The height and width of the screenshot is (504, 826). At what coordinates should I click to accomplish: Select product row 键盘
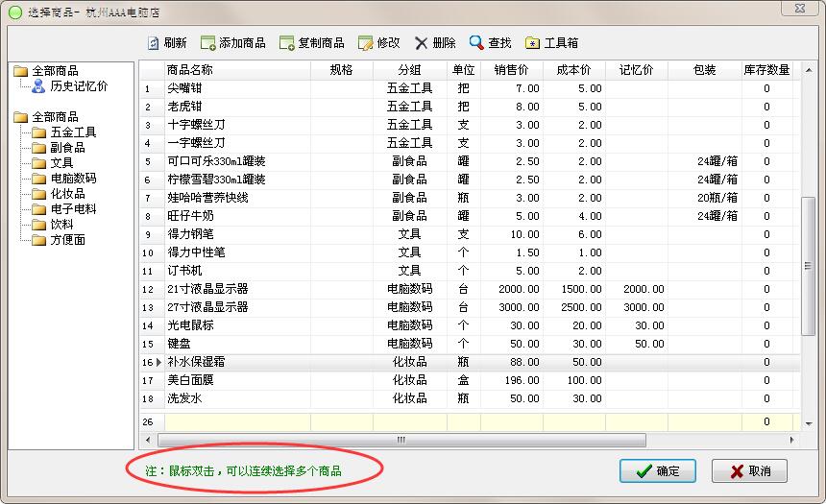pyautogui.click(x=470, y=344)
